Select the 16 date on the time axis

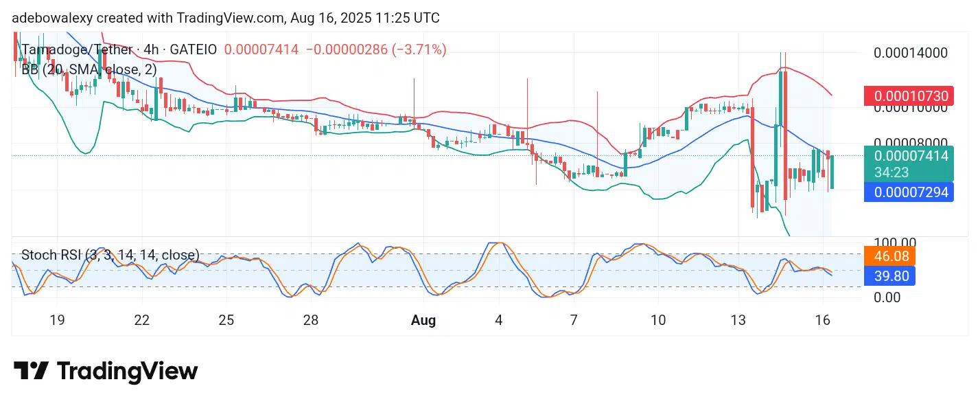click(x=823, y=320)
